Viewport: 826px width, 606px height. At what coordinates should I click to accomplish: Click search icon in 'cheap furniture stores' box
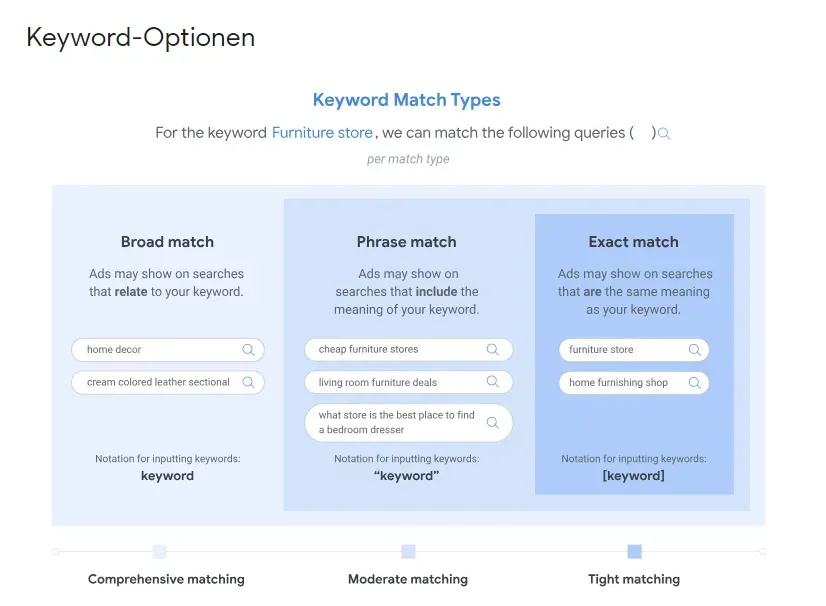pos(493,349)
